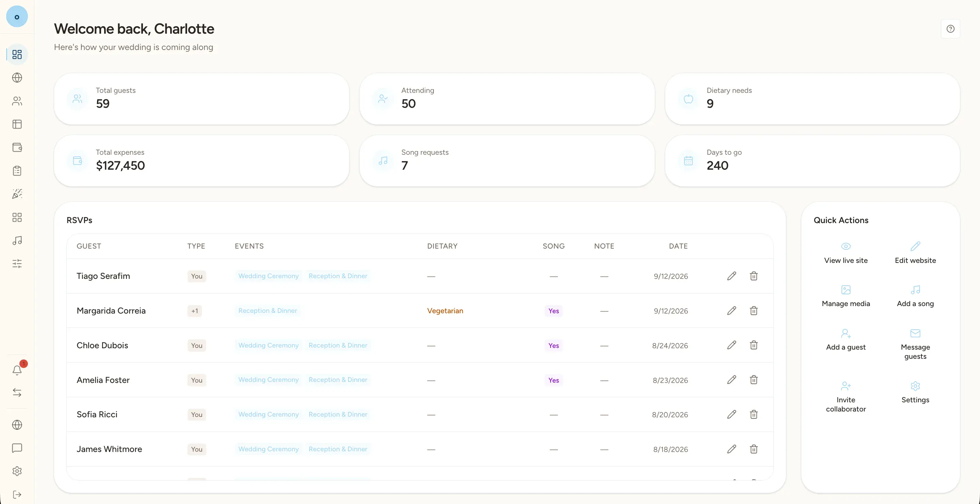Open the Song requests stat card

(x=507, y=161)
